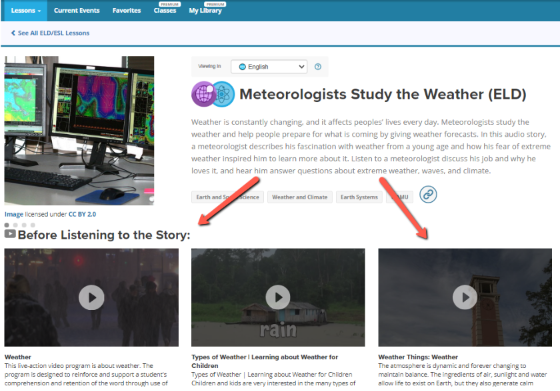Click the weather monitors lesson image

pyautogui.click(x=79, y=130)
